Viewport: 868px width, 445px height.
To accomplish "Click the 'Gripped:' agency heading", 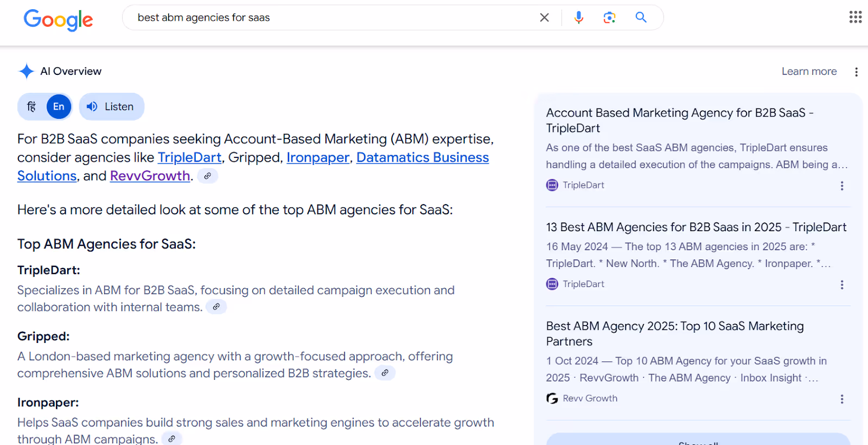I will click(43, 336).
